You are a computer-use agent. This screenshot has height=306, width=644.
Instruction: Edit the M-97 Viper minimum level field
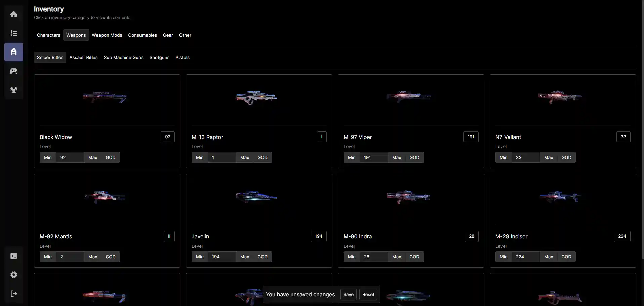coord(374,157)
